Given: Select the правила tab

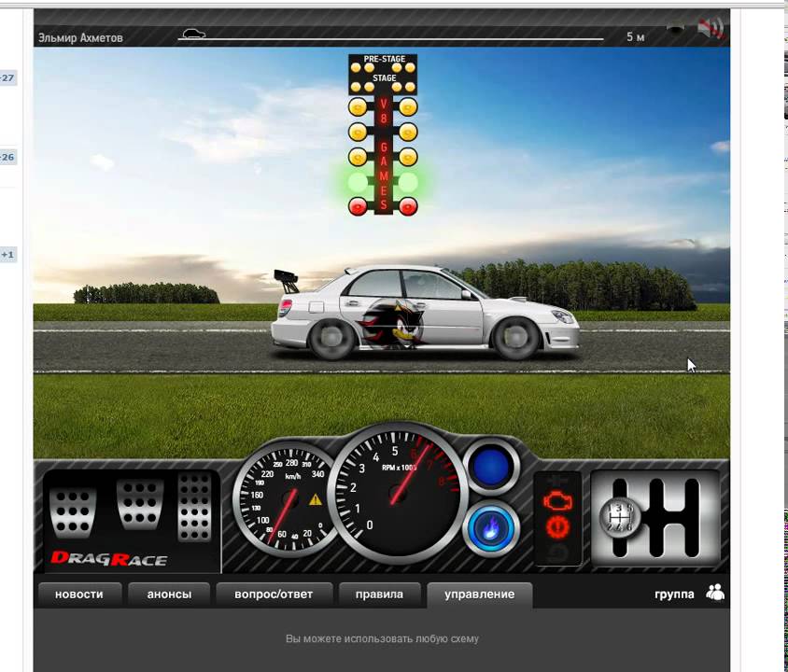Looking at the screenshot, I should pos(379,594).
